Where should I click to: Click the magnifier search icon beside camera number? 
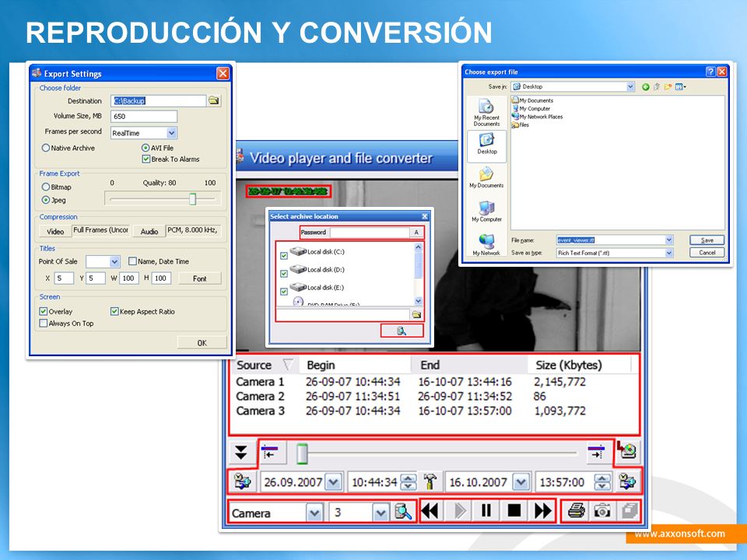pyautogui.click(x=403, y=513)
